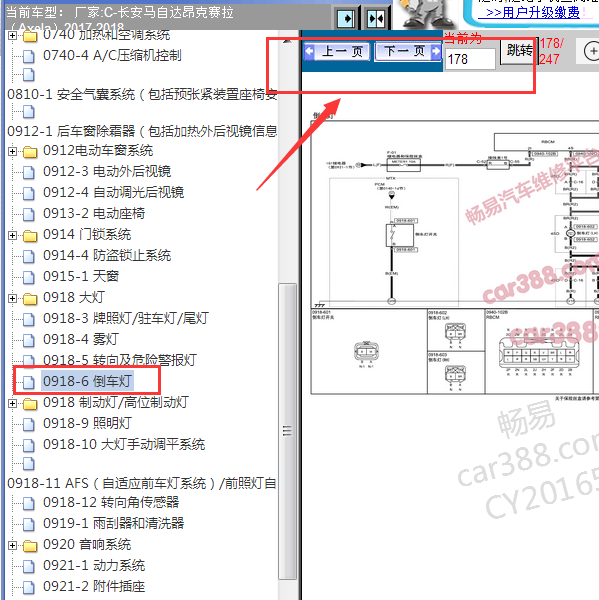Open 0740-4 A/C压缩机控制 page
This screenshot has width=599, height=600.
click(x=112, y=55)
